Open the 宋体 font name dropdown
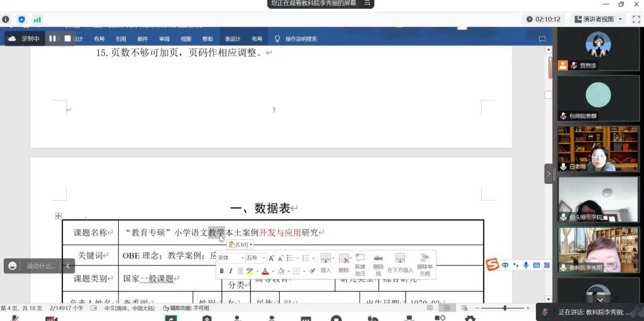The width and height of the screenshot is (644, 321). pyautogui.click(x=230, y=258)
